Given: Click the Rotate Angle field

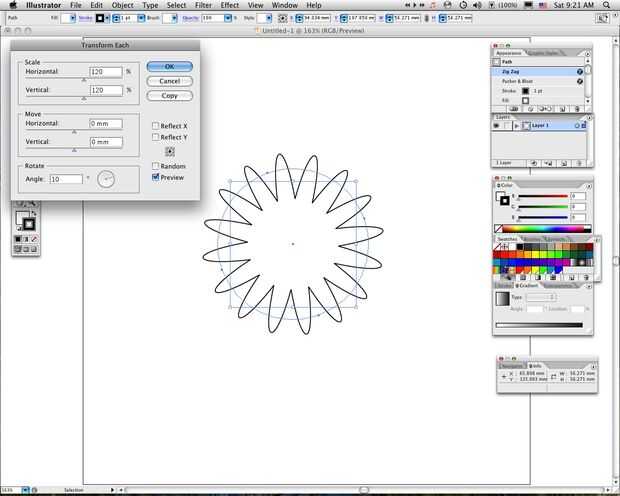Looking at the screenshot, I should (x=66, y=179).
